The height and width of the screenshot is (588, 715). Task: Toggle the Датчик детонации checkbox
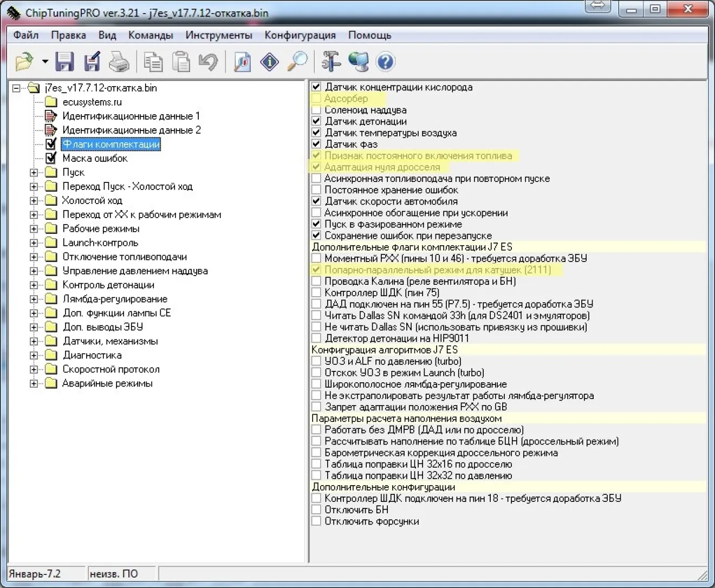316,121
